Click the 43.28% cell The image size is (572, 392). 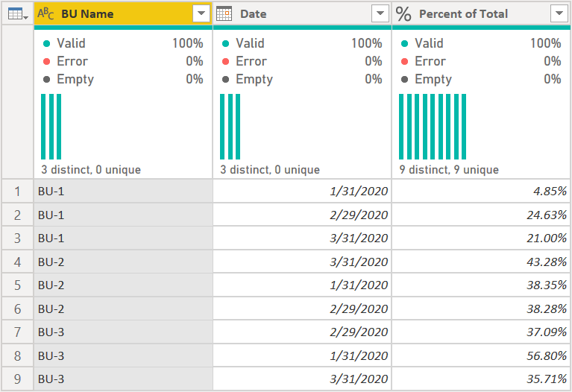point(481,262)
